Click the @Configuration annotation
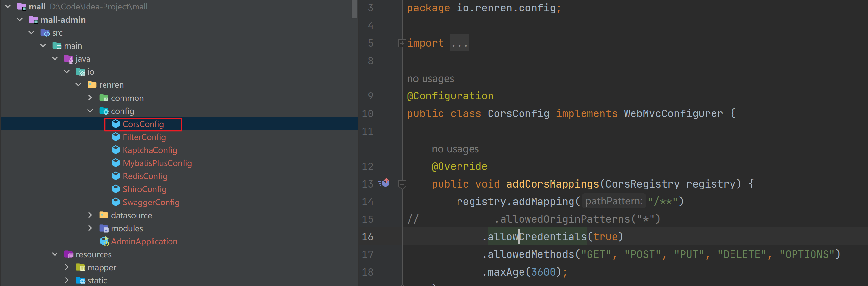Screen dimensions: 868x286 coord(450,96)
